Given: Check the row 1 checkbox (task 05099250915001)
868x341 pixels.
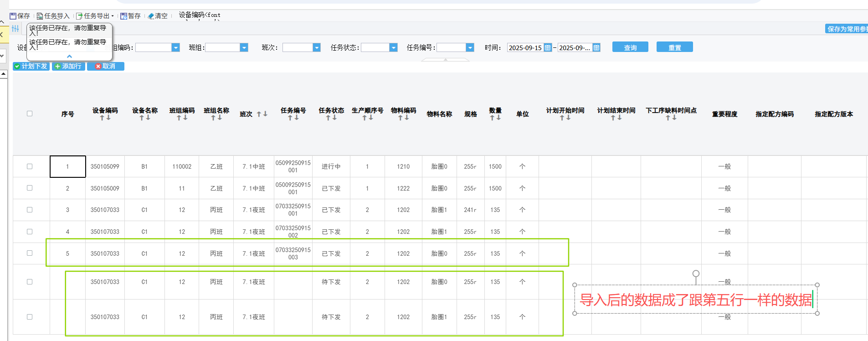Looking at the screenshot, I should click(30, 166).
